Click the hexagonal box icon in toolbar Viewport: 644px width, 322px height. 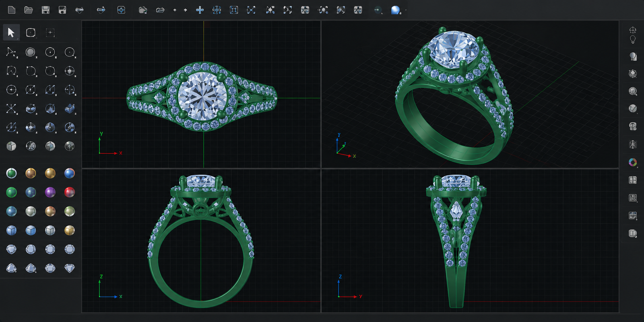click(121, 10)
